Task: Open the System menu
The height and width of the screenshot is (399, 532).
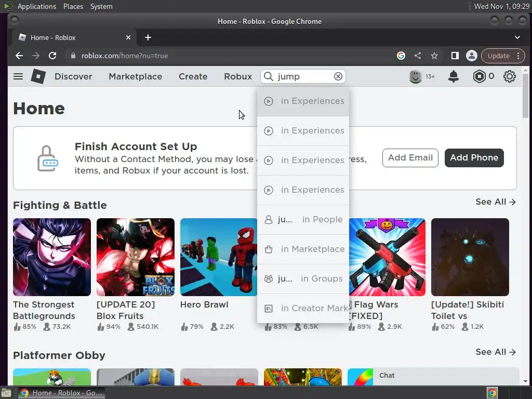Action: point(101,6)
